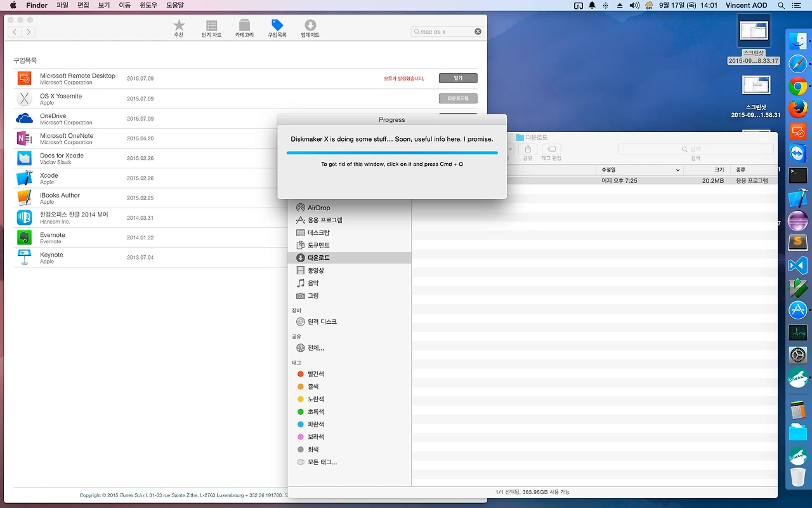Open 업데이트 (Updates) in App Store toolbar

310,28
